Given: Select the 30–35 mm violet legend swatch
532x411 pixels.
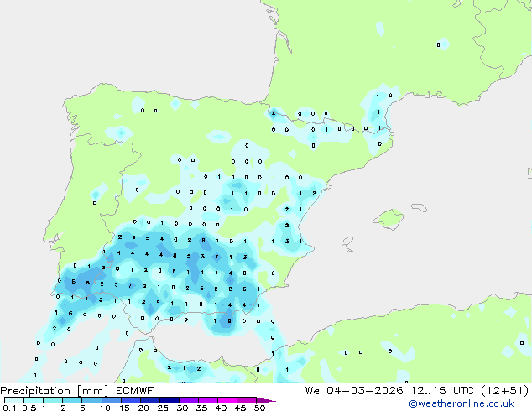Looking at the screenshot, I should click(189, 400).
